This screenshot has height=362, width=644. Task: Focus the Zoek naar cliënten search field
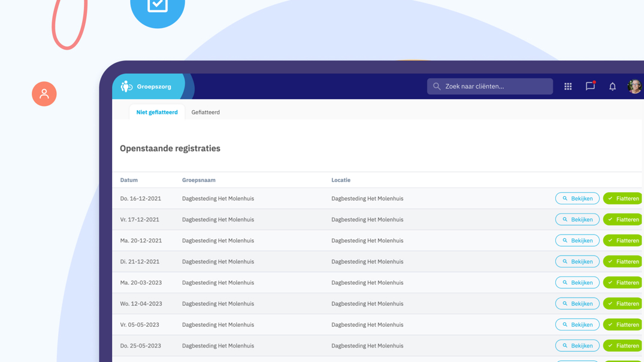490,86
